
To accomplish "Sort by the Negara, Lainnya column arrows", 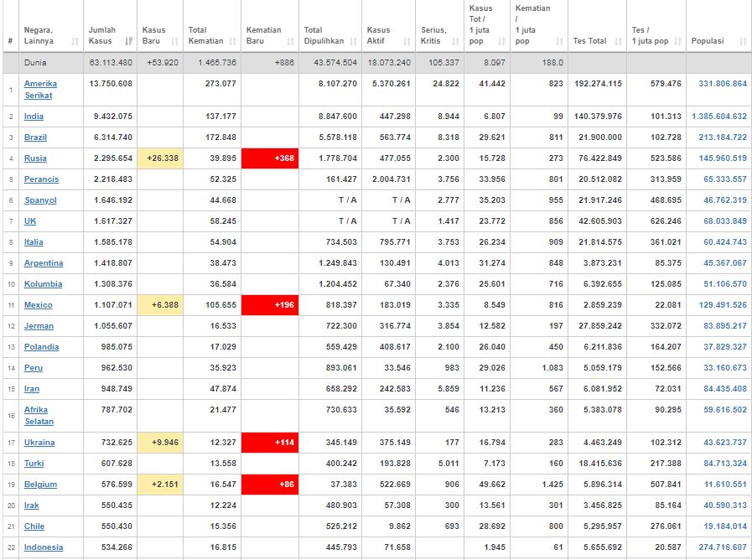I will pos(75,41).
